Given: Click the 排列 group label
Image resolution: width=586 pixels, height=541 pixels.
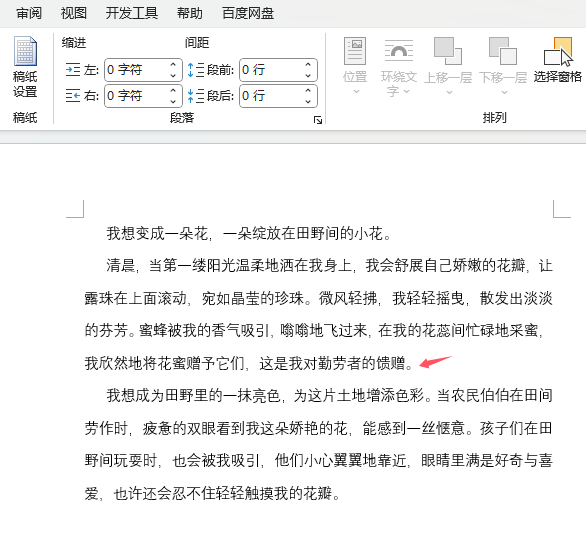Looking at the screenshot, I should tap(494, 118).
